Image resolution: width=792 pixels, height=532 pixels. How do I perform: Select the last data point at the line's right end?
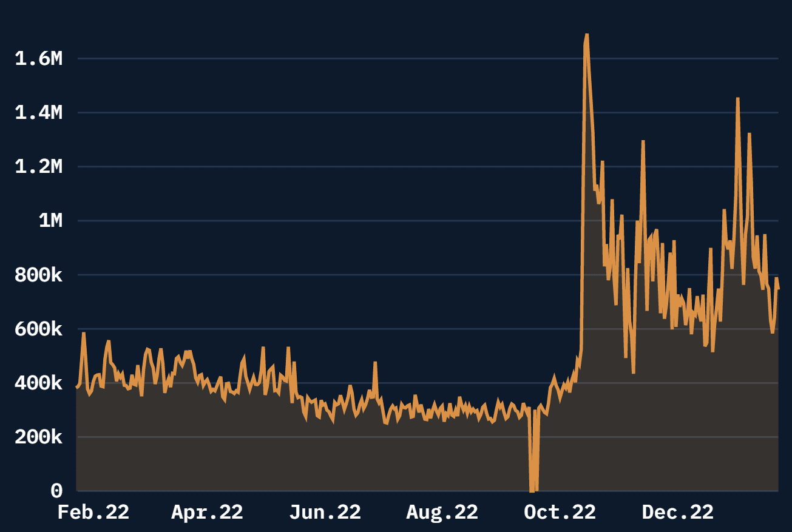[x=779, y=289]
